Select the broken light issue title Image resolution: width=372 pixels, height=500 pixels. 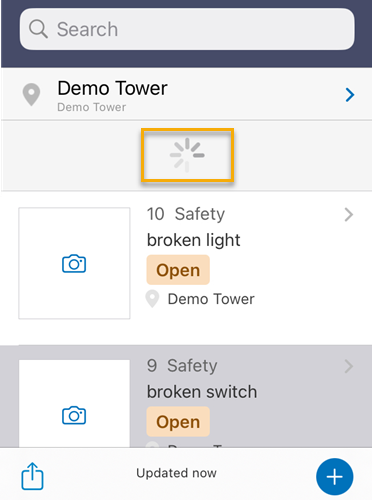point(193,240)
